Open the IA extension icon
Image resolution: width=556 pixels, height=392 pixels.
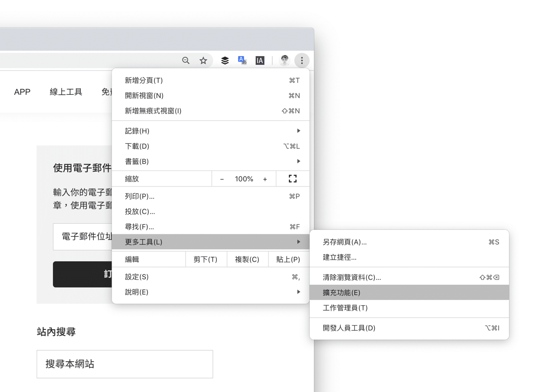[x=260, y=60]
